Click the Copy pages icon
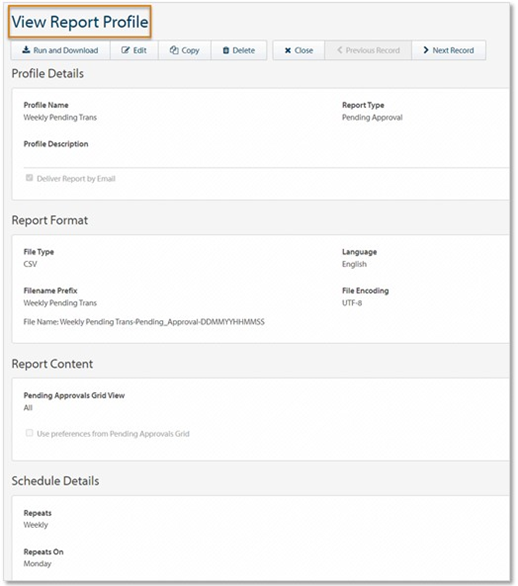The width and height of the screenshot is (518, 586). [x=174, y=50]
